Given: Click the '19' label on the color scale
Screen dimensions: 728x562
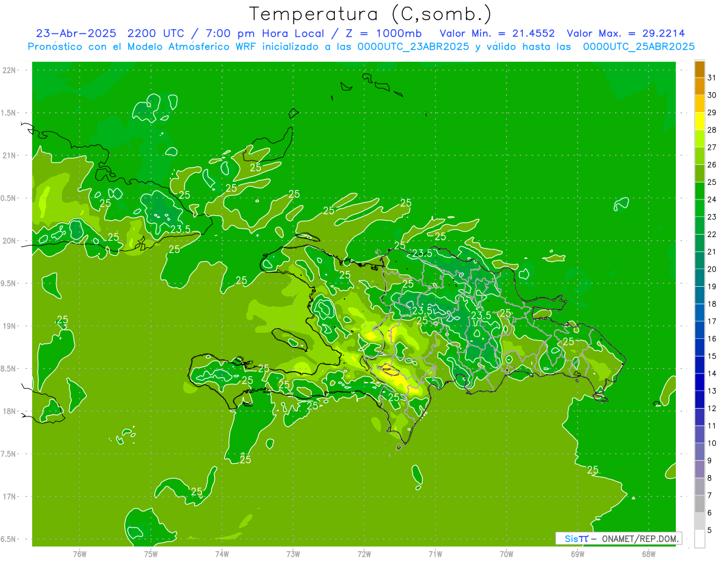Looking at the screenshot, I should (712, 286).
